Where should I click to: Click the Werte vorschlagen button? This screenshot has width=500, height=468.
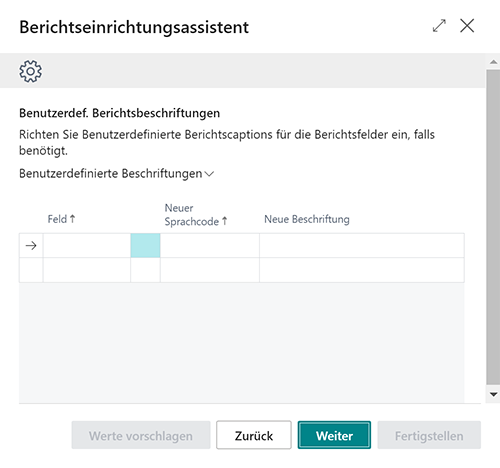tap(141, 435)
